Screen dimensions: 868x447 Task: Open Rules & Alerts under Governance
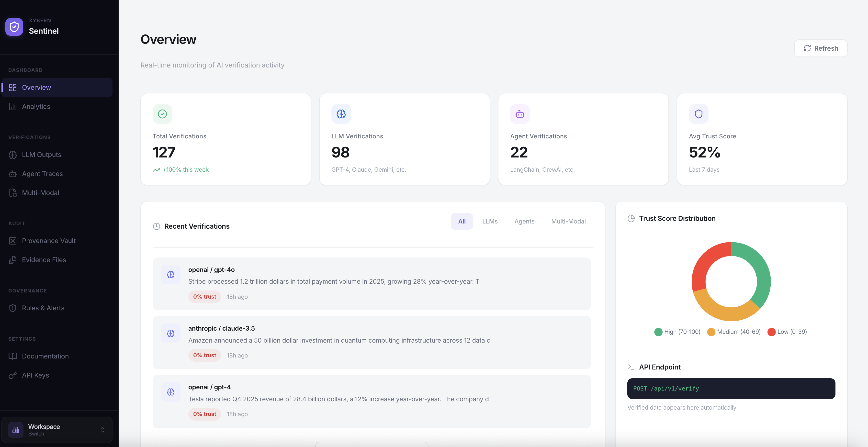(x=43, y=308)
